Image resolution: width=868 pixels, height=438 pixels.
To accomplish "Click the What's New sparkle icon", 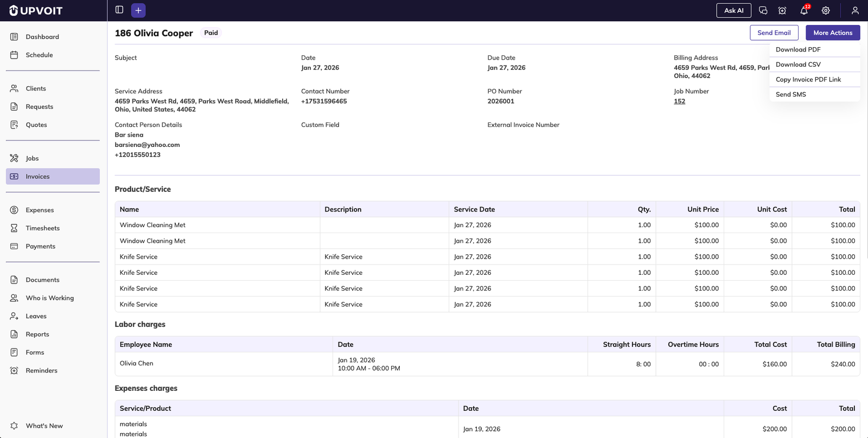I will pos(14,426).
